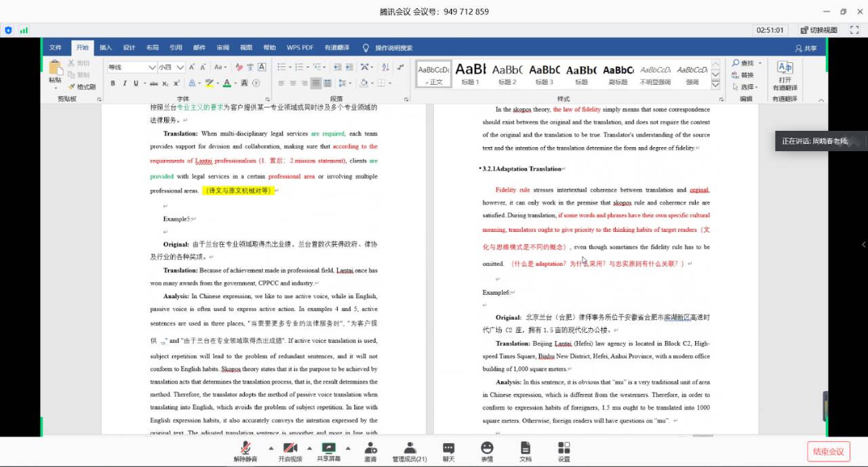
Task: Apply italic formatting from the ribbon
Action: pyautogui.click(x=124, y=83)
